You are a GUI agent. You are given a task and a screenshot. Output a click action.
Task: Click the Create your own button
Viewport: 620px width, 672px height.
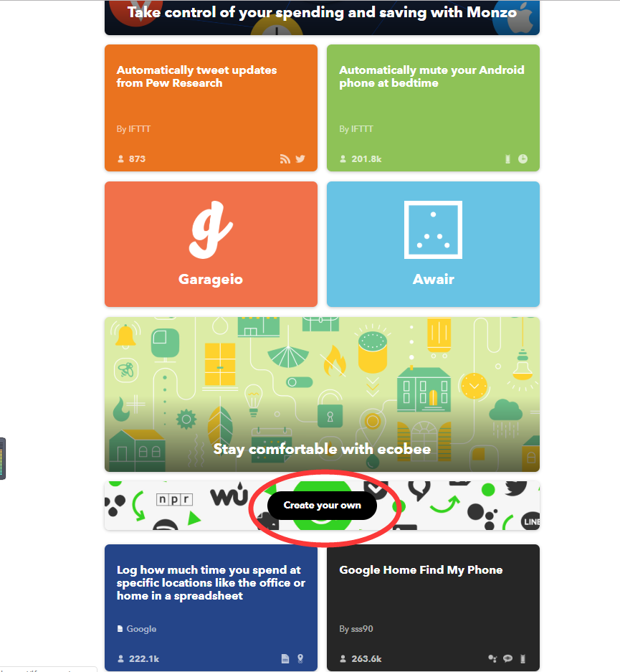322,506
